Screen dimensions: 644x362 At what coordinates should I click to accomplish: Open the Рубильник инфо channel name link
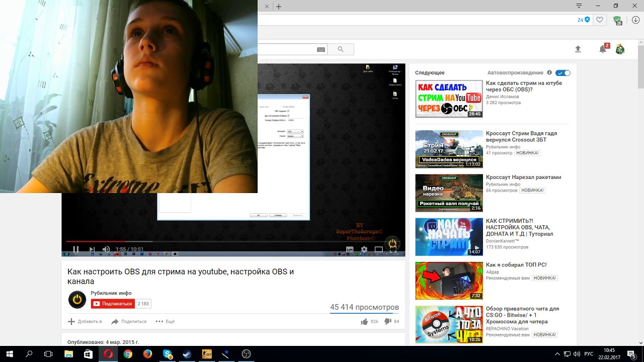(111, 293)
